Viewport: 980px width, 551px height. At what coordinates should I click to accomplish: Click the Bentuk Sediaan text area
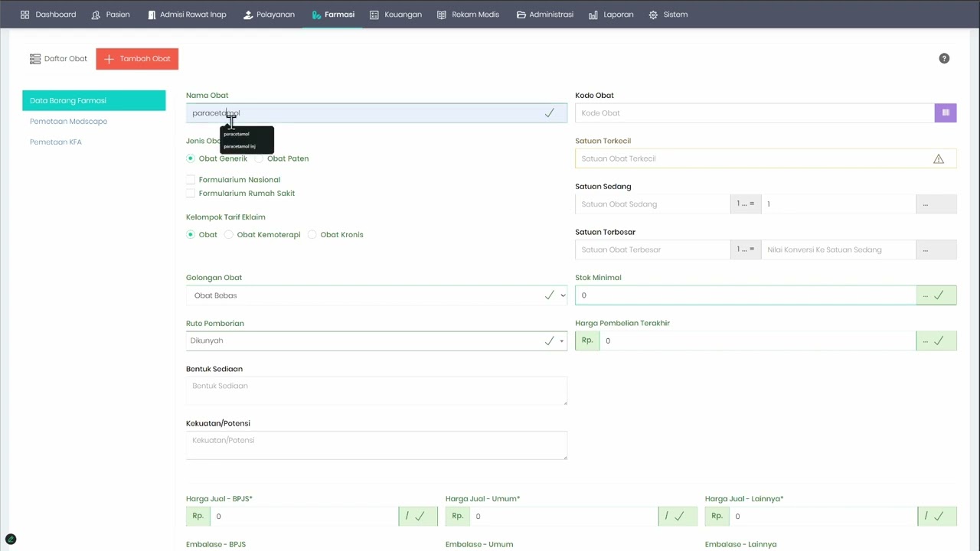tap(377, 390)
